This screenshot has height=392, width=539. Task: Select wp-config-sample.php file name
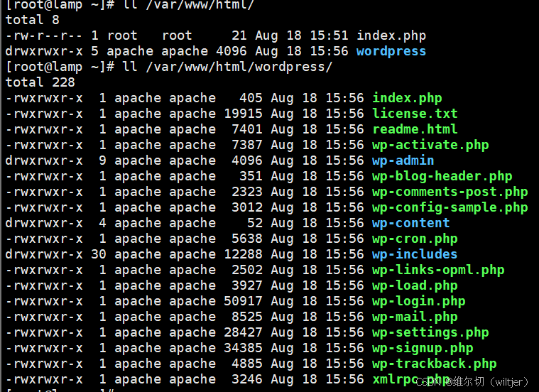coord(450,207)
